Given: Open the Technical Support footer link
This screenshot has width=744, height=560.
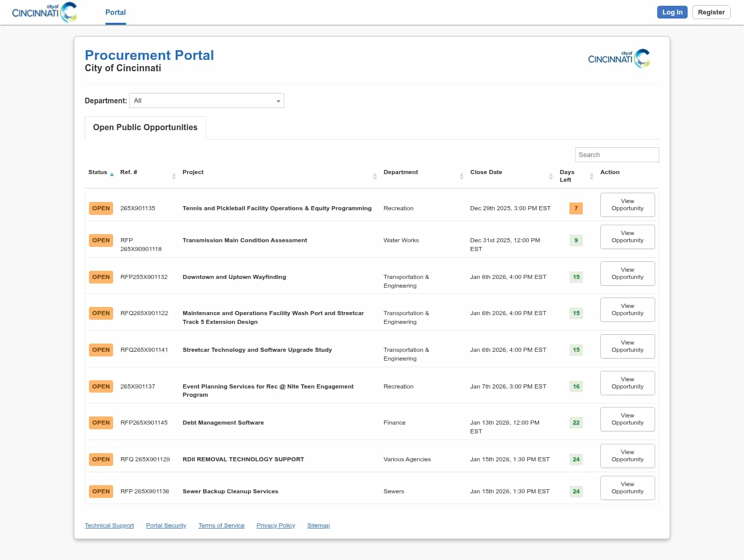Looking at the screenshot, I should pyautogui.click(x=109, y=525).
